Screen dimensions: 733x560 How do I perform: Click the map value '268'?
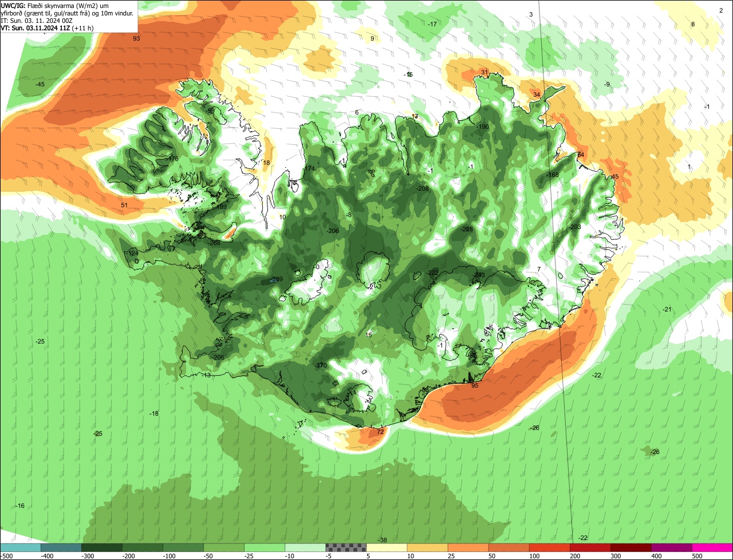pyautogui.click(x=215, y=243)
